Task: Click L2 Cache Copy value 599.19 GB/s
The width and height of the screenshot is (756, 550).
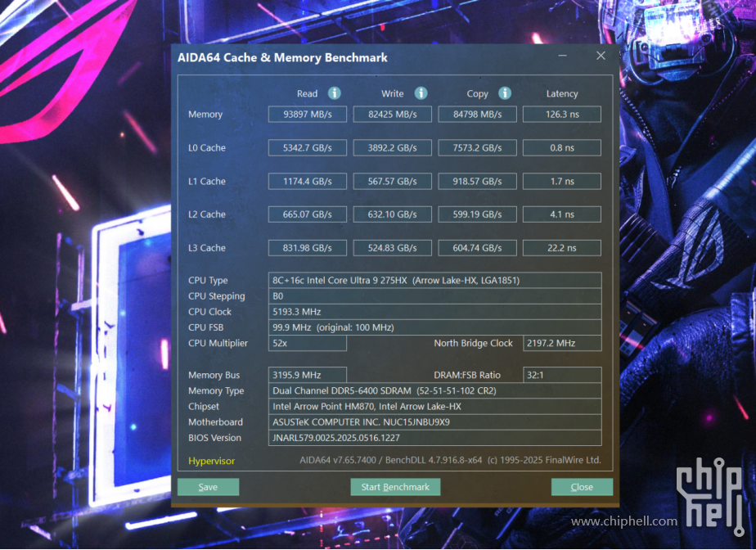Action: [477, 214]
